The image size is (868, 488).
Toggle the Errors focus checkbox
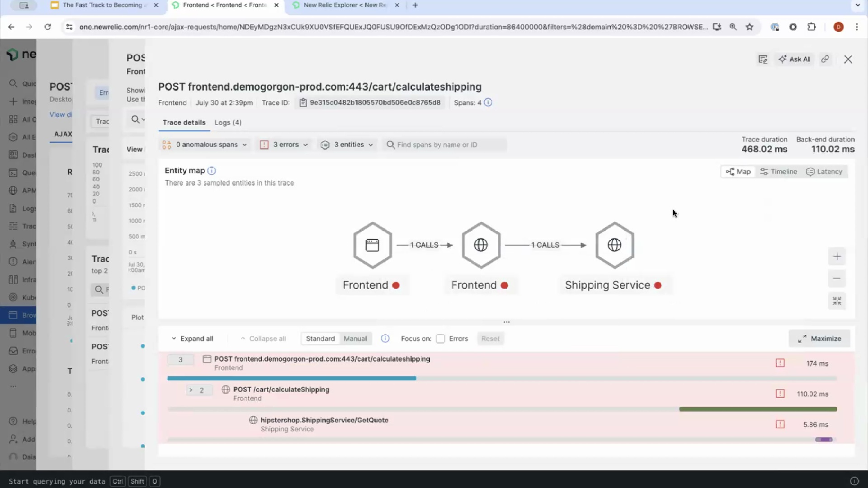click(x=440, y=338)
